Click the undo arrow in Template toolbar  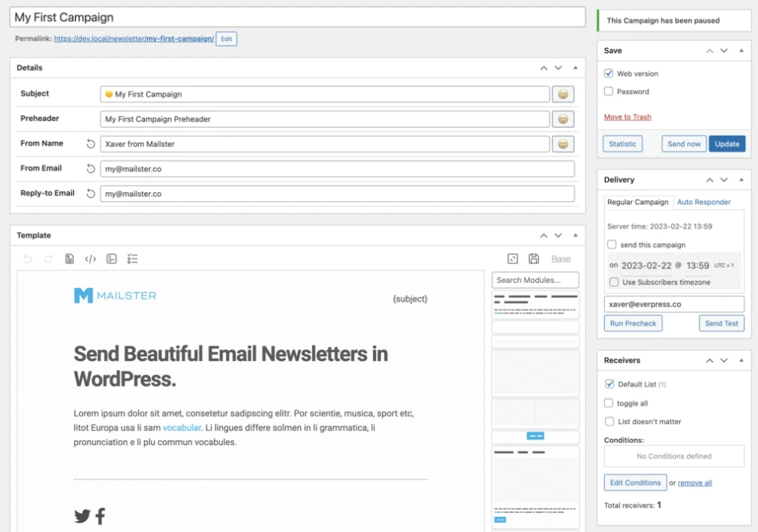point(28,259)
